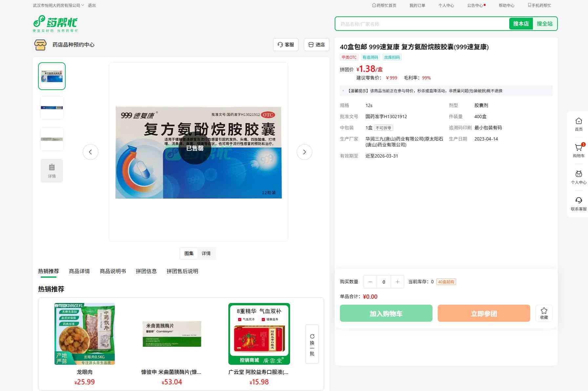Show previous product image with left arrow
588x391 pixels.
click(91, 152)
